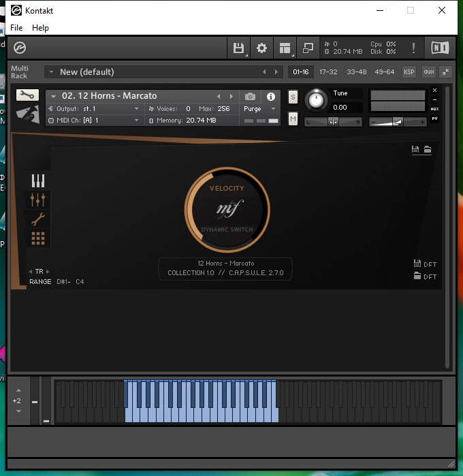Click the pan L-R slider
Viewport: 463px width, 476px height.
click(x=333, y=122)
